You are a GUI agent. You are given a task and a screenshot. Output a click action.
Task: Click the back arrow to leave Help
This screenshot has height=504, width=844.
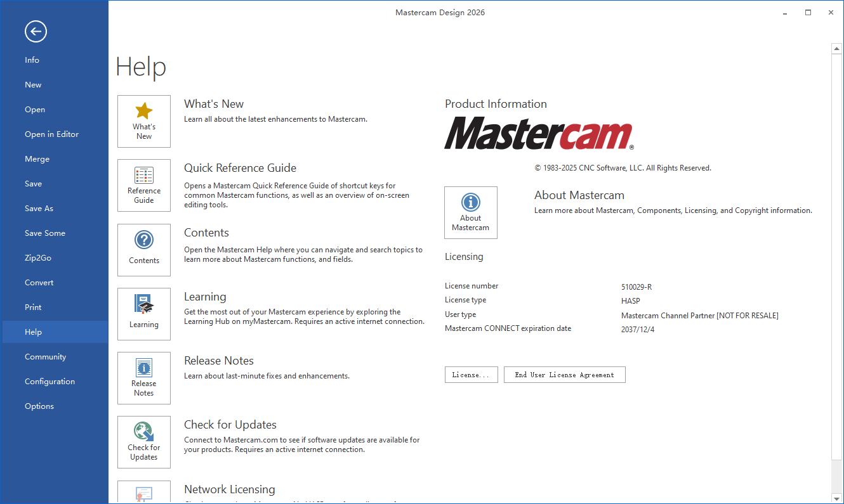coord(36,31)
